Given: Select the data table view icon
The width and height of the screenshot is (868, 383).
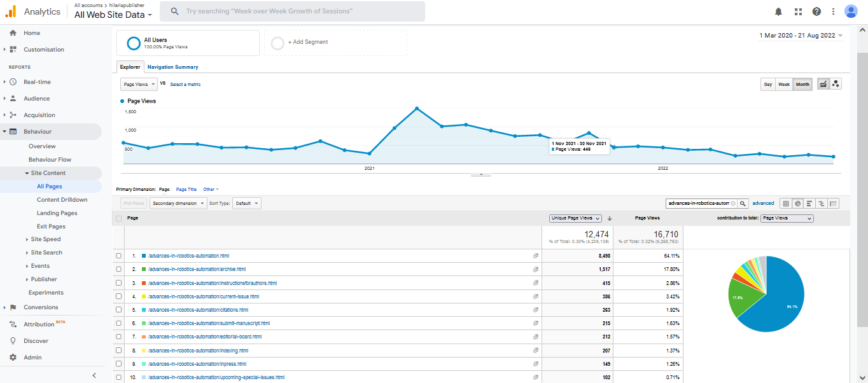Looking at the screenshot, I should click(x=786, y=204).
